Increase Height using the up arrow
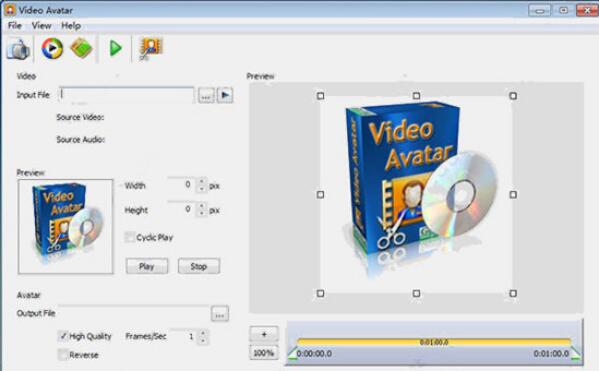The width and height of the screenshot is (599, 371). 201,206
